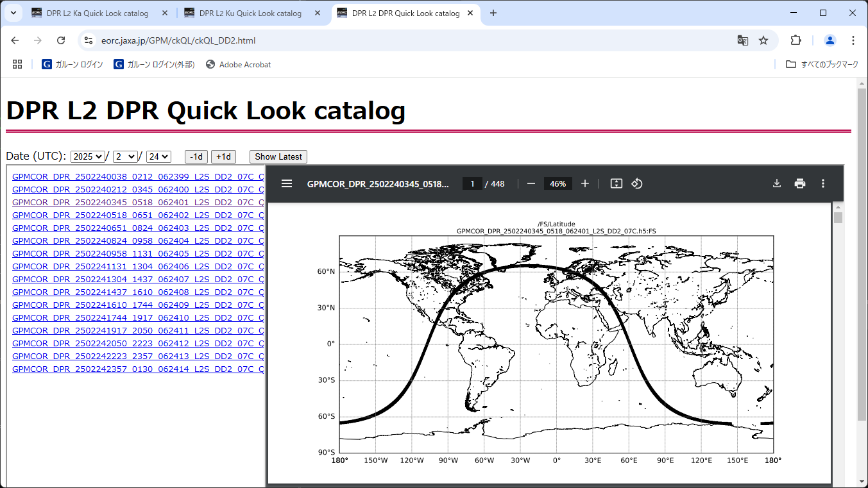Translate this page icon
868x488 pixels.
[x=742, y=40]
